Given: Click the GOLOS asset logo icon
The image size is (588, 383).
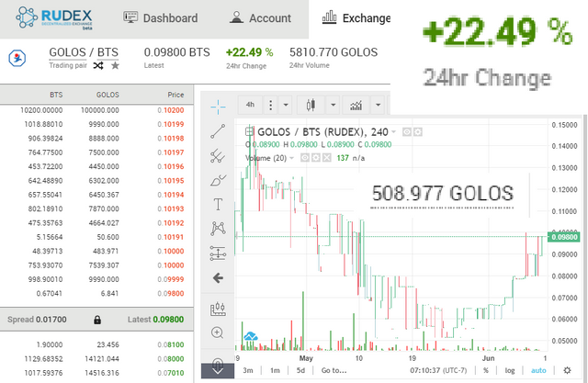Looking at the screenshot, I should 17,58.
